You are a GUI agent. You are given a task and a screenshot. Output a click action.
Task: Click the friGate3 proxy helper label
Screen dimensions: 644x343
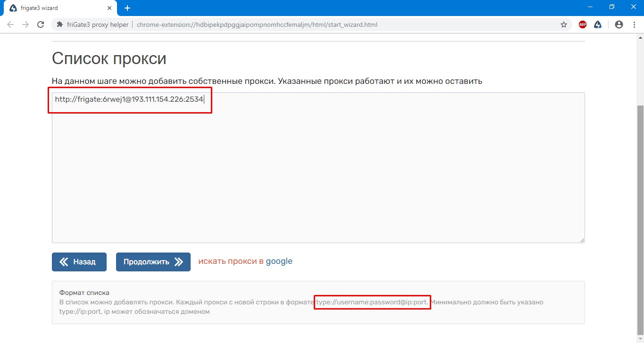pyautogui.click(x=98, y=24)
